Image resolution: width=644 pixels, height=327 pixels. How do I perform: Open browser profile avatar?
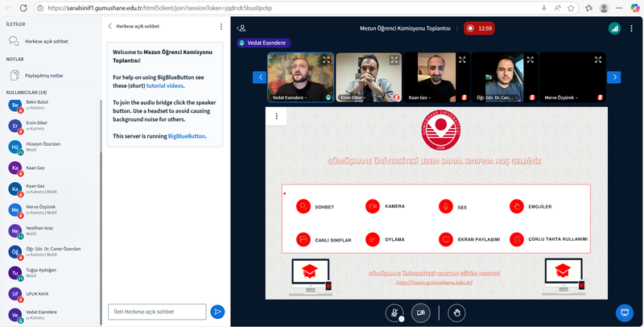[604, 8]
